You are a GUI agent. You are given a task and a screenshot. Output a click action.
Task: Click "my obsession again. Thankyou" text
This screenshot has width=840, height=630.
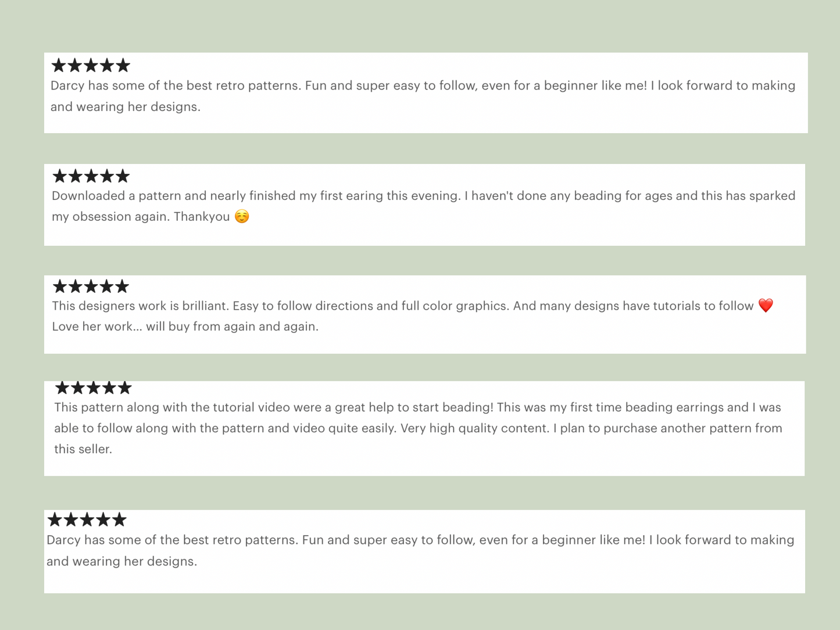[141, 217]
